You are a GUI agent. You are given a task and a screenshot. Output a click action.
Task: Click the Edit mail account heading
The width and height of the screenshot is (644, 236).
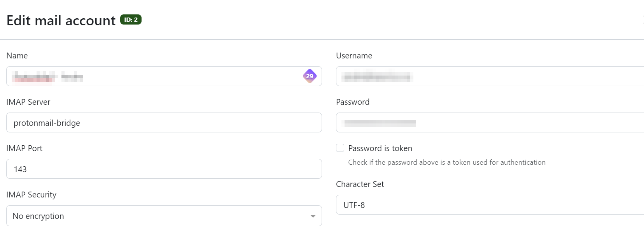[x=61, y=20]
